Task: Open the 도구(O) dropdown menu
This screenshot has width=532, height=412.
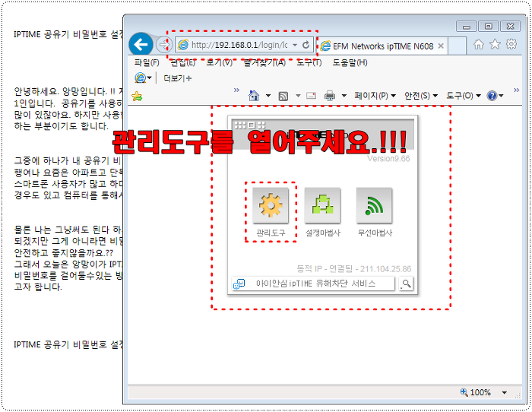Action: pyautogui.click(x=464, y=96)
